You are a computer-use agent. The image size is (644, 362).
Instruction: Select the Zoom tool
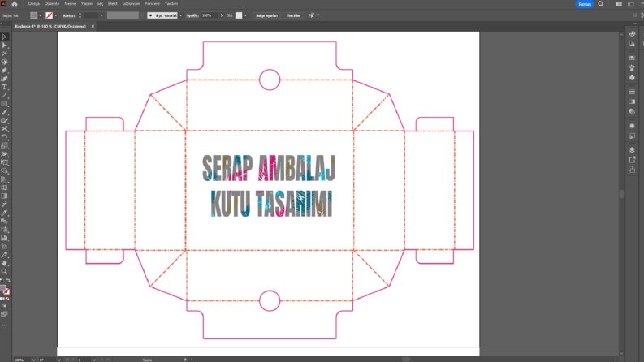pyautogui.click(x=5, y=271)
